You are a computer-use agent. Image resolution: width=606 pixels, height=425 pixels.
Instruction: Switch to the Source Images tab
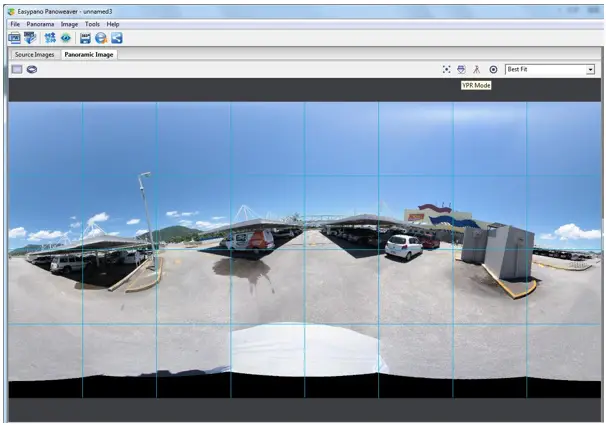[34, 54]
